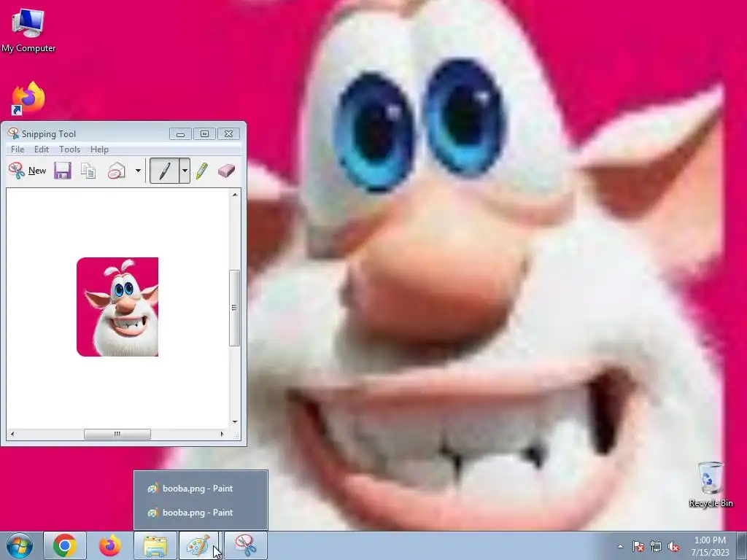Copy the snip using Copy icon
Image resolution: width=747 pixels, height=560 pixels.
tap(88, 171)
